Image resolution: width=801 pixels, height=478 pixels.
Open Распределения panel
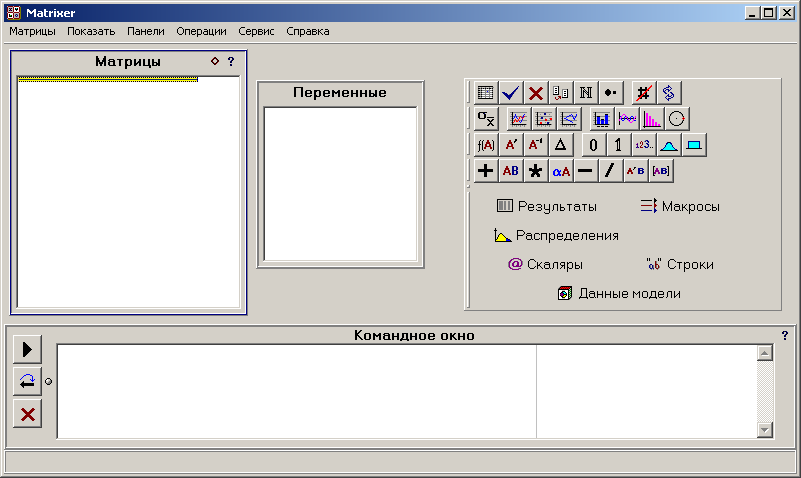(556, 235)
